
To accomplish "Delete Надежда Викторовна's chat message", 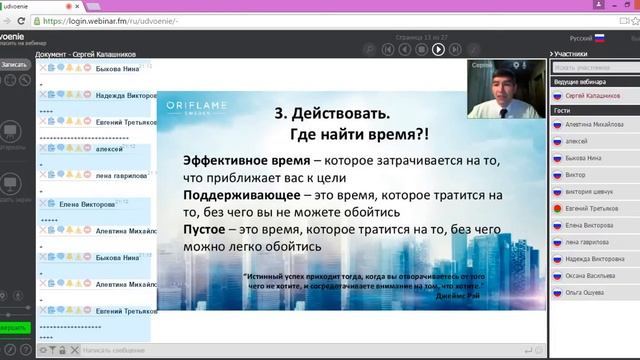I will click(x=43, y=95).
